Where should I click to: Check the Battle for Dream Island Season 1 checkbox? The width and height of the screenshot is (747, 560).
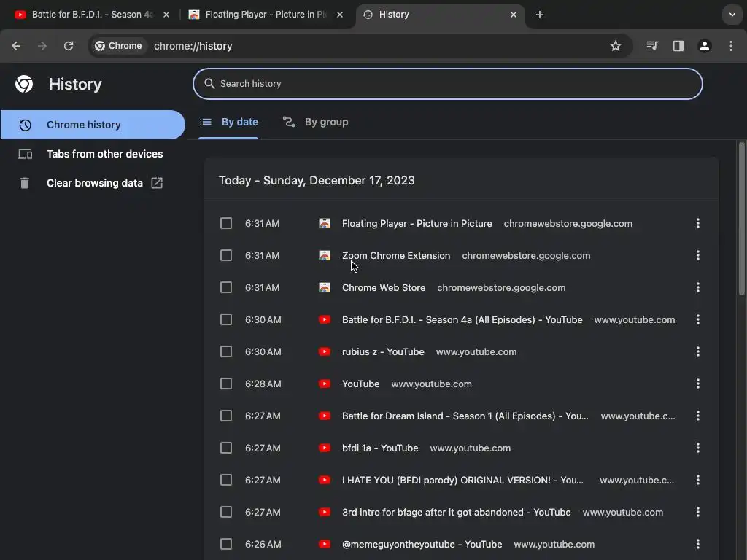[x=226, y=416]
